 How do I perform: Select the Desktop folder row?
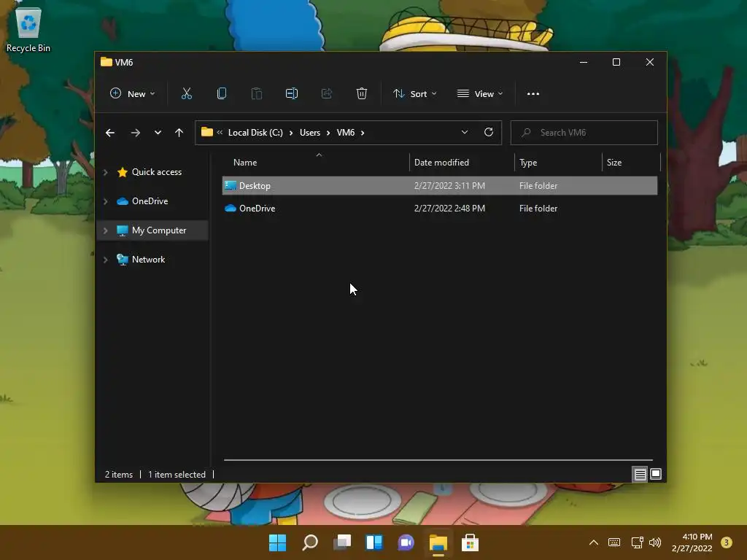coord(439,186)
